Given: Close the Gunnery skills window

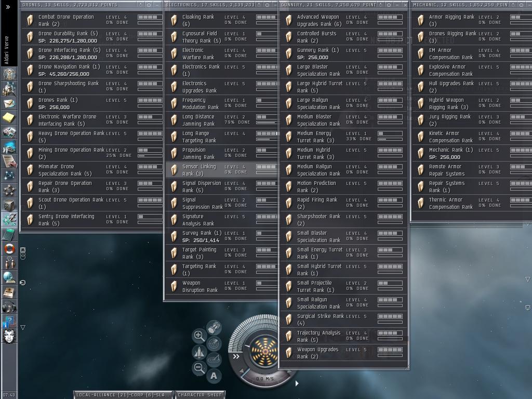Looking at the screenshot, I should (405, 5).
